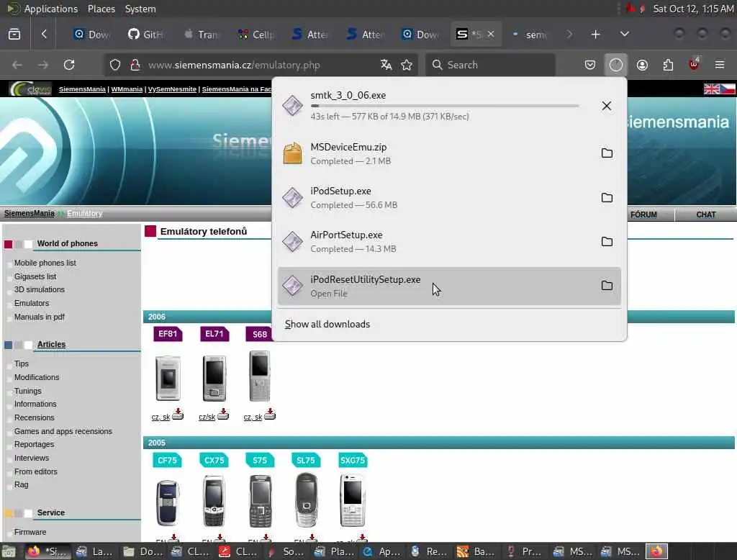The image size is (737, 560).
Task: Open the tracking protection shield icon
Action: point(114,65)
